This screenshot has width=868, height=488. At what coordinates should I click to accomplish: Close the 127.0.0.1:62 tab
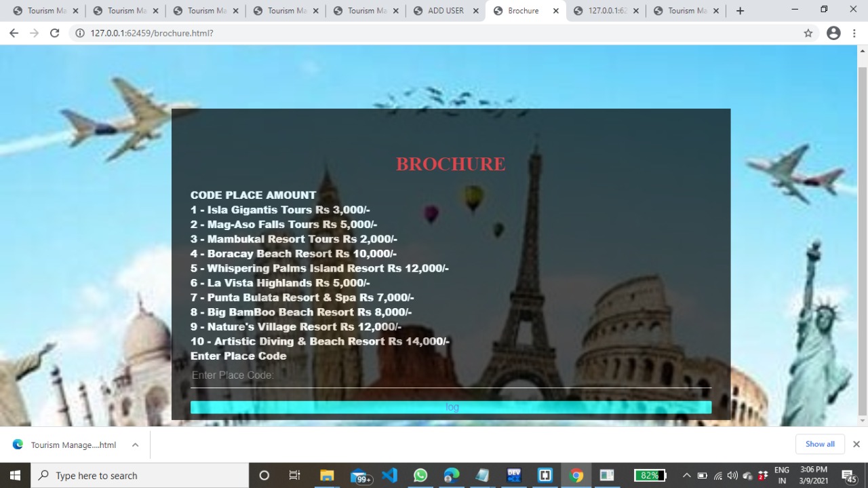pos(635,11)
